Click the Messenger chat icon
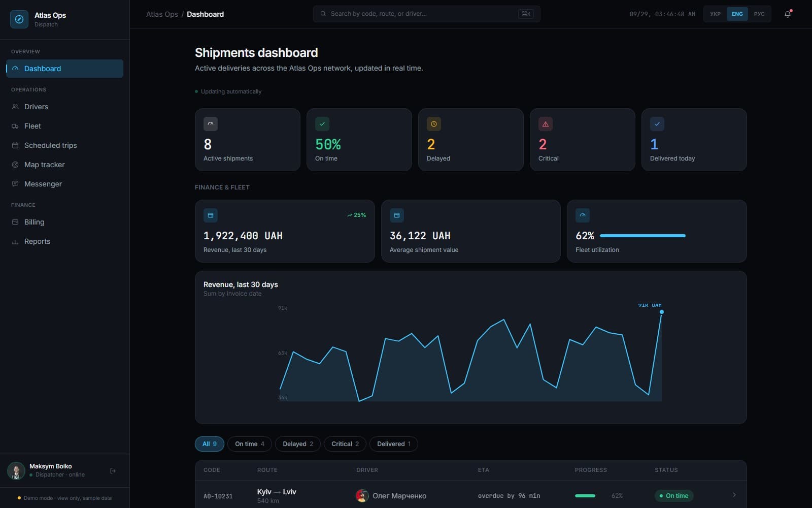This screenshot has height=508, width=812. click(15, 184)
